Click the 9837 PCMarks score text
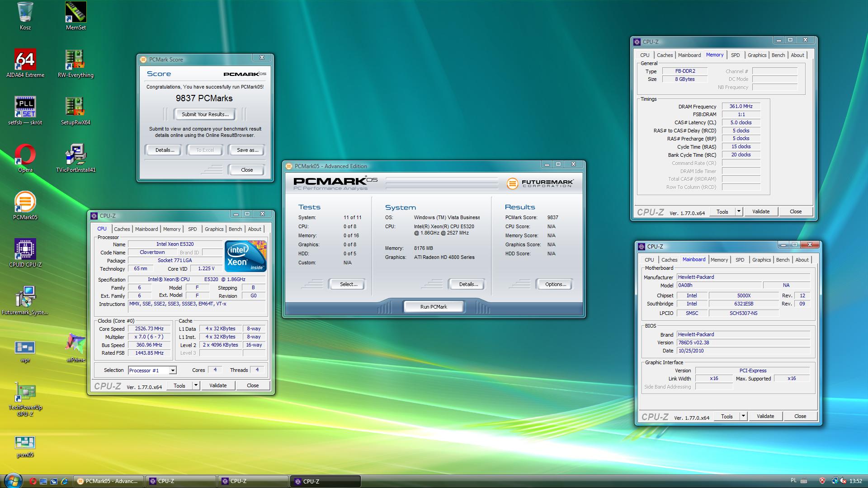 tap(204, 98)
